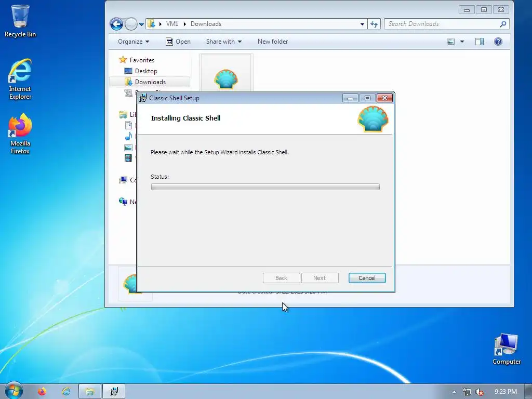The width and height of the screenshot is (532, 399).
Task: Open the Computer desktop icon
Action: (506, 350)
